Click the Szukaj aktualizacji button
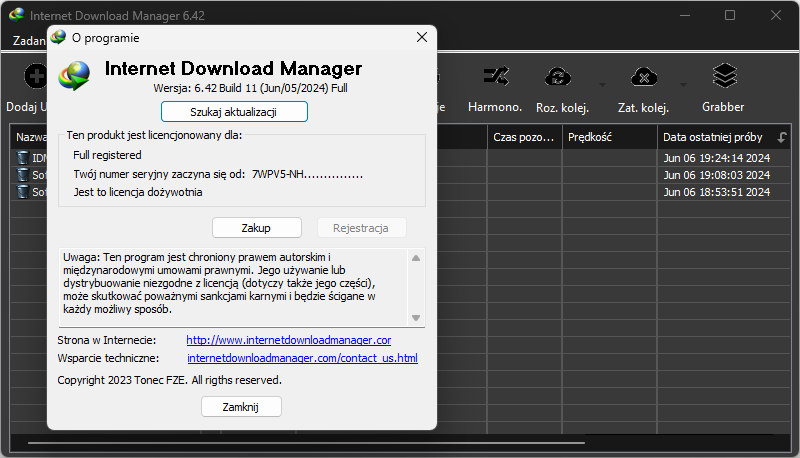 [234, 112]
